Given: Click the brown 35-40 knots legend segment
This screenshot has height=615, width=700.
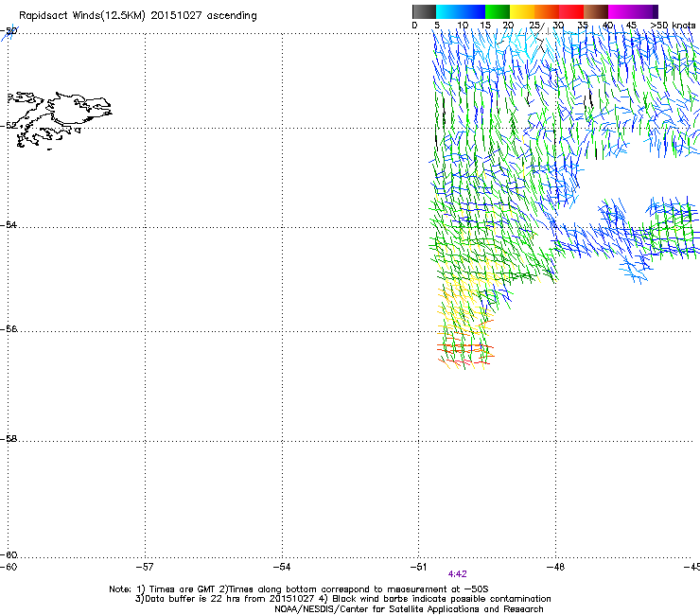Looking at the screenshot, I should pos(596,11).
